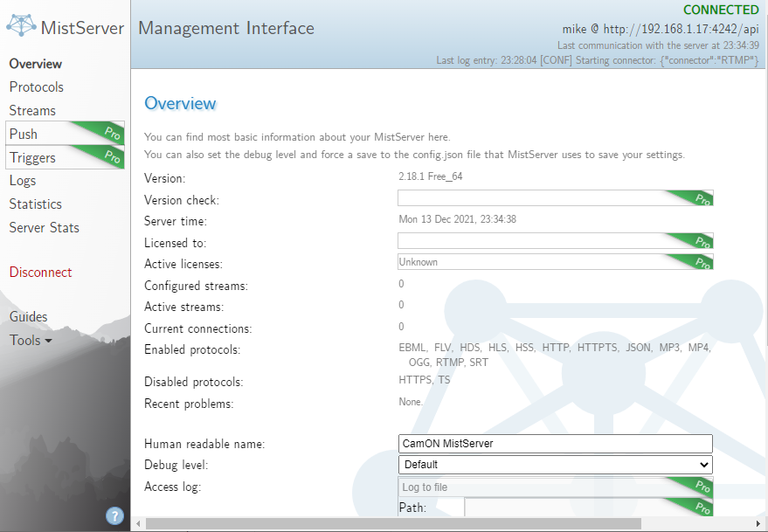Click the CONNECTED status text
This screenshot has height=532, width=768.
[x=721, y=10]
